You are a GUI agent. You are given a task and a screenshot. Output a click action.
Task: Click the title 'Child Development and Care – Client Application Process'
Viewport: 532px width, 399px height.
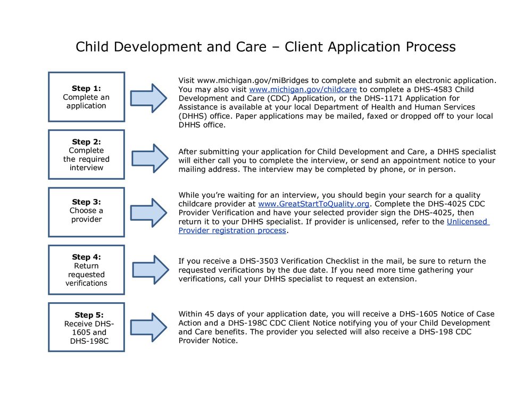[x=265, y=47]
